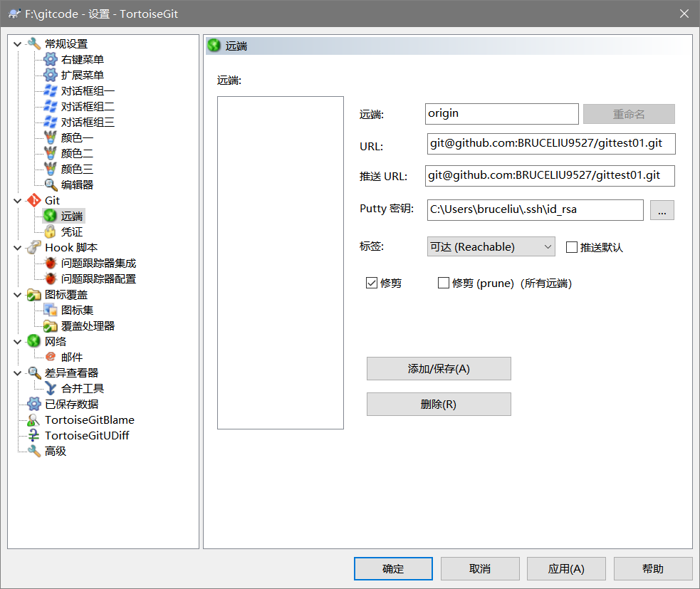Click the 取消 button
700x589 pixels.
(480, 568)
